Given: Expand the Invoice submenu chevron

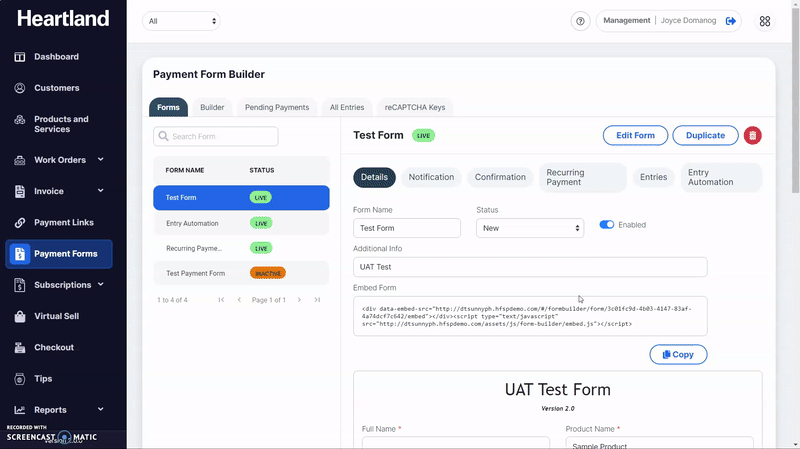Looking at the screenshot, I should coord(101,191).
